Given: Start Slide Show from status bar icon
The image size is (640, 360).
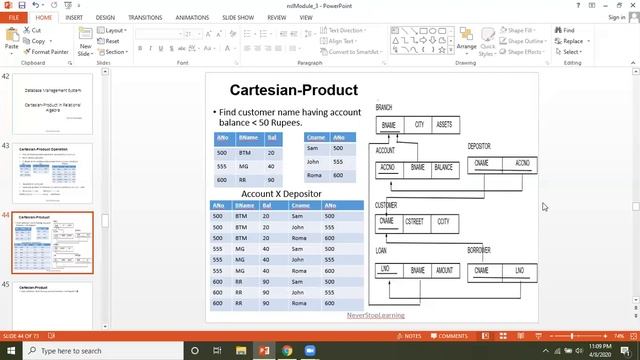Looking at the screenshot, I should click(538, 336).
